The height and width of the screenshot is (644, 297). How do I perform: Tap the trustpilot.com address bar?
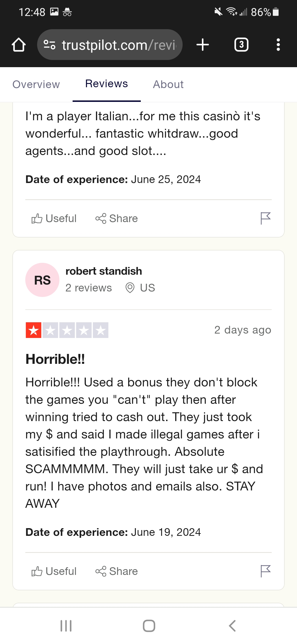[110, 45]
